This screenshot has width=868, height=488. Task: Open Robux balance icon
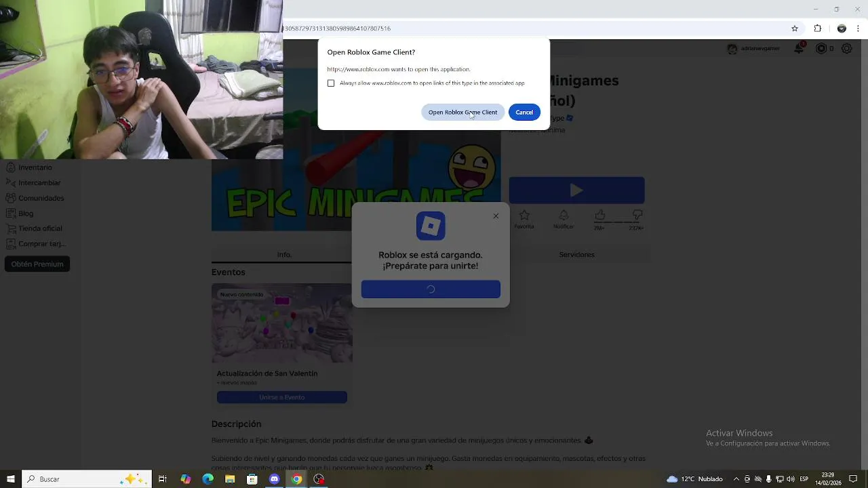click(x=821, y=49)
